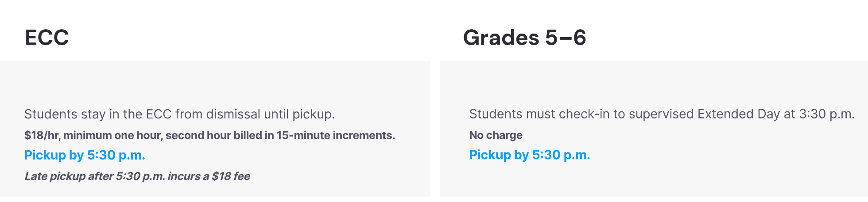
Task: Click the phrase "second hour billed"
Action: [213, 135]
